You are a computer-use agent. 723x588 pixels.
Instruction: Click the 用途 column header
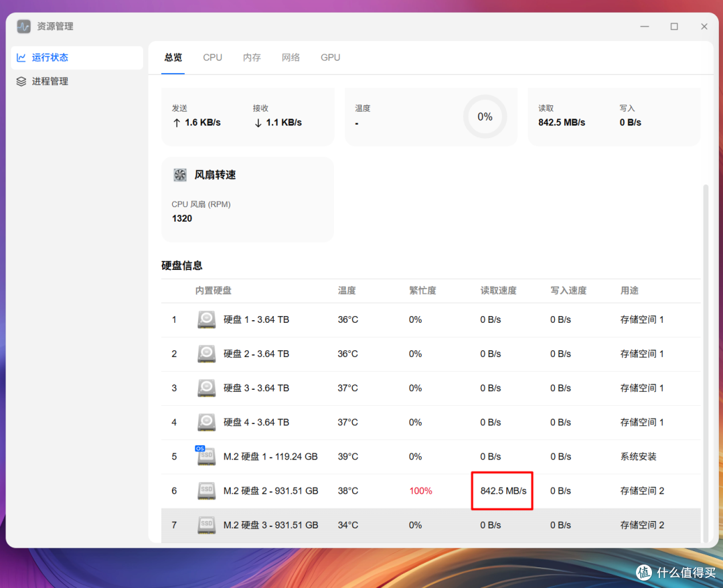(x=629, y=291)
